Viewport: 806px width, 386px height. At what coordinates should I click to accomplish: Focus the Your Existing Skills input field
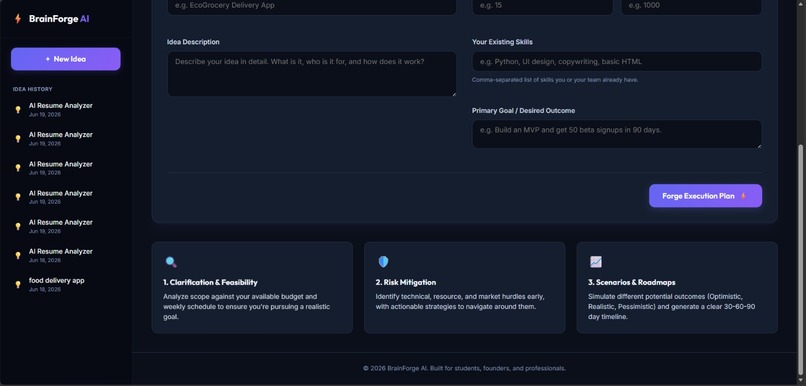pos(617,62)
